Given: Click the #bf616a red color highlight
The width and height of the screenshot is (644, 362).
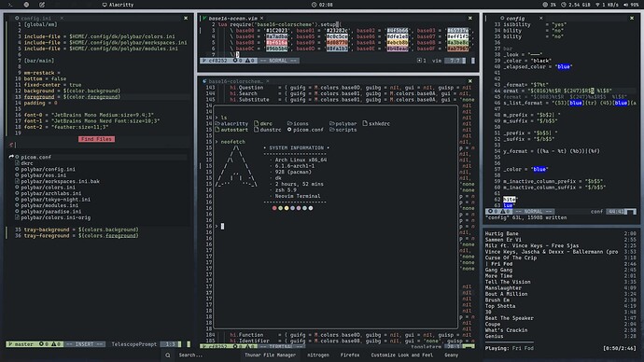Looking at the screenshot, I should point(276,42).
